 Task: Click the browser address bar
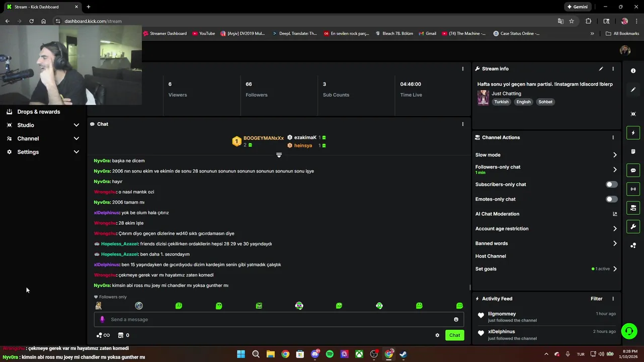click(302, 21)
